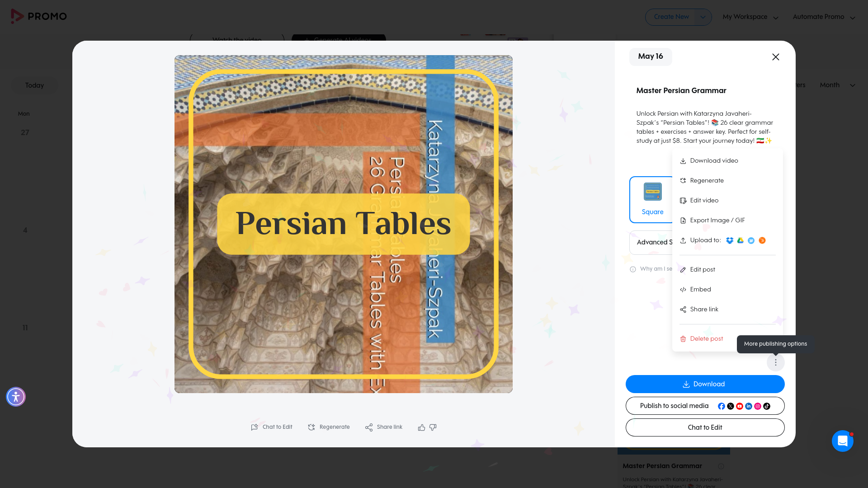Choose 'Export Image / GIF' menu entry

tap(727, 221)
